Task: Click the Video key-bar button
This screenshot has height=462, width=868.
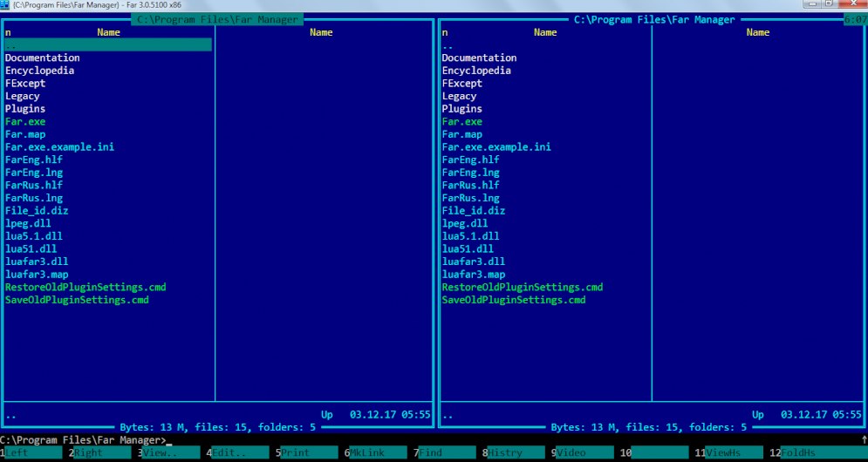Action: click(x=584, y=452)
